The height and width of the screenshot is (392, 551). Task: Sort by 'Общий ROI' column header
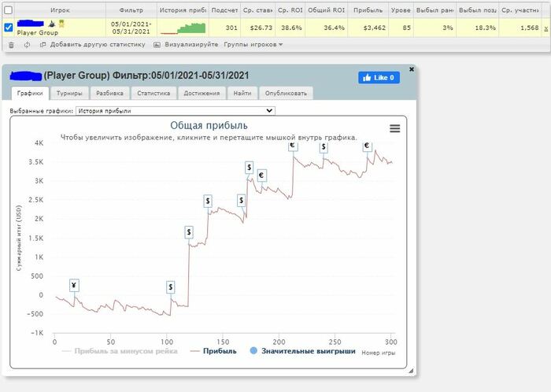coord(327,10)
